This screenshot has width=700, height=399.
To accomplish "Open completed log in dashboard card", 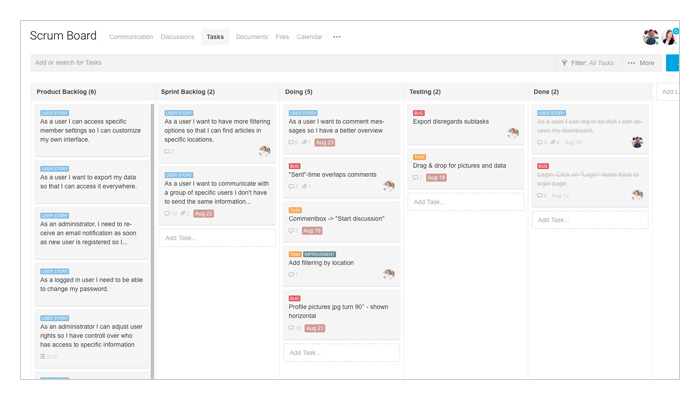I will point(590,129).
